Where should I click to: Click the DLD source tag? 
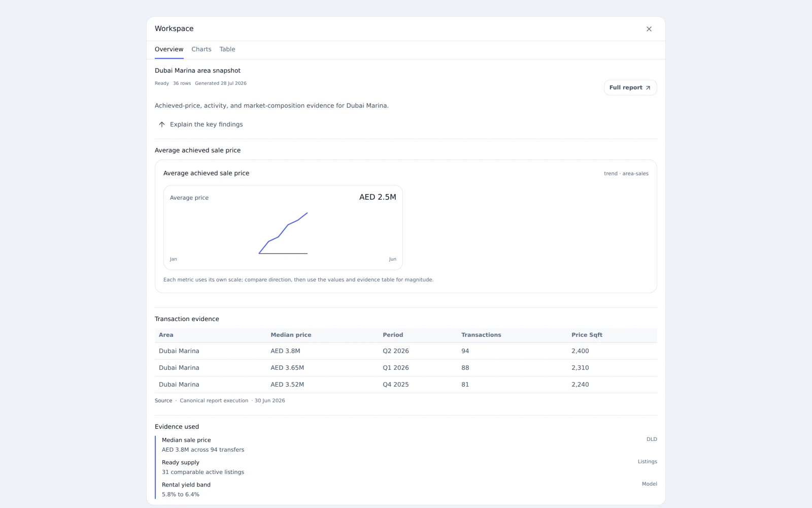coord(652,439)
